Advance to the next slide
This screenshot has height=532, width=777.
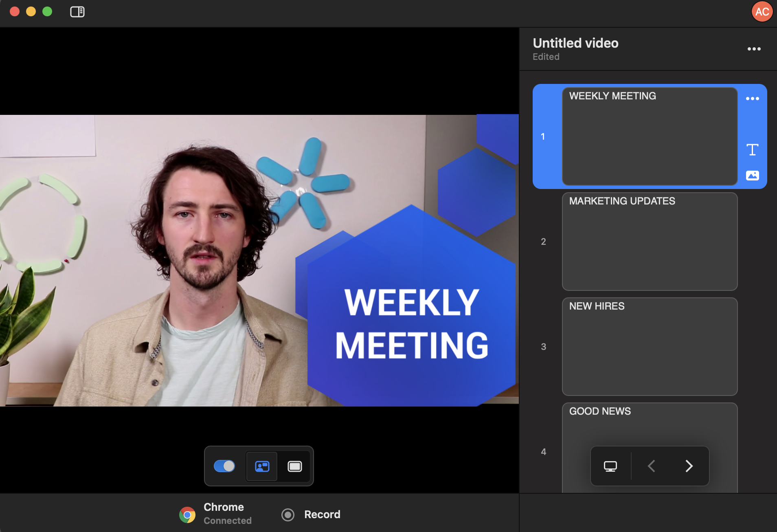[689, 466]
